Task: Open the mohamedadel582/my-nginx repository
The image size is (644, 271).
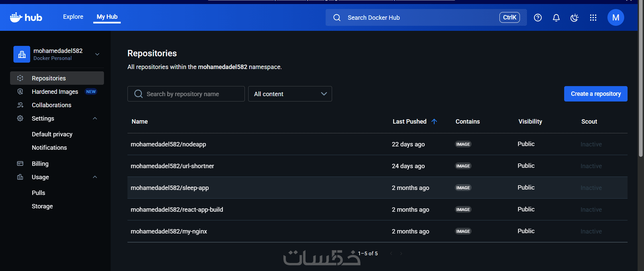Action: coord(169,231)
